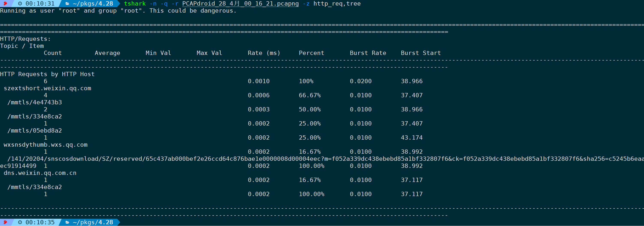The height and width of the screenshot is (226, 644).
Task: Select the szextshort.weixin.qq.com host row
Action: pyautogui.click(x=47, y=88)
